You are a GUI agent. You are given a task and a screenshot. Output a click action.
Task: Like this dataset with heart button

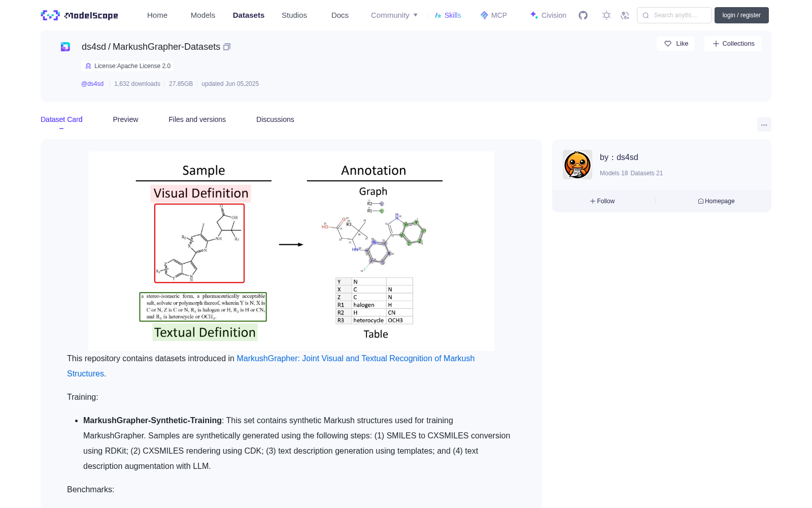(675, 44)
